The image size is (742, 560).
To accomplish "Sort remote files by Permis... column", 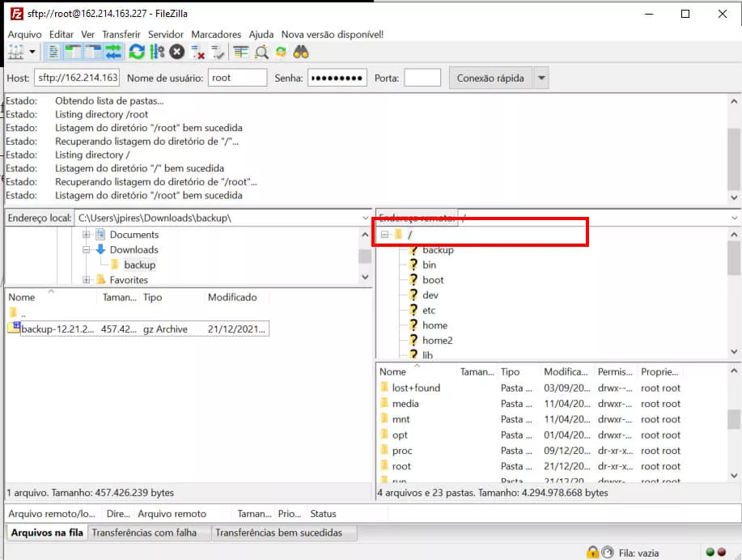I will (615, 371).
